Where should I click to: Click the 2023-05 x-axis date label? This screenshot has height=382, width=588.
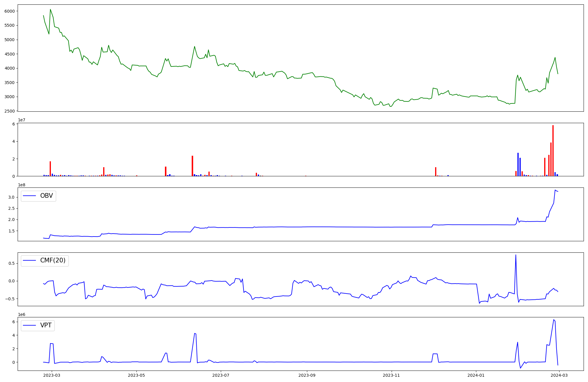(x=136, y=375)
